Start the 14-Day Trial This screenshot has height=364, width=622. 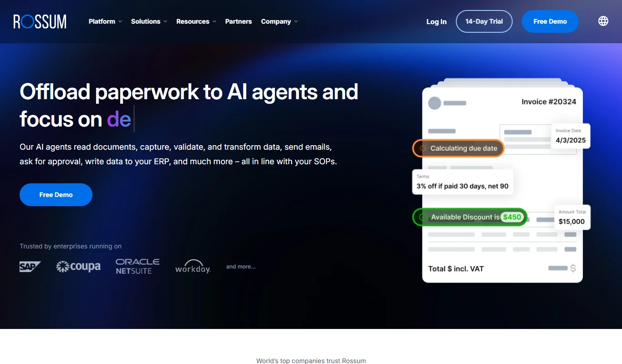pyautogui.click(x=484, y=21)
